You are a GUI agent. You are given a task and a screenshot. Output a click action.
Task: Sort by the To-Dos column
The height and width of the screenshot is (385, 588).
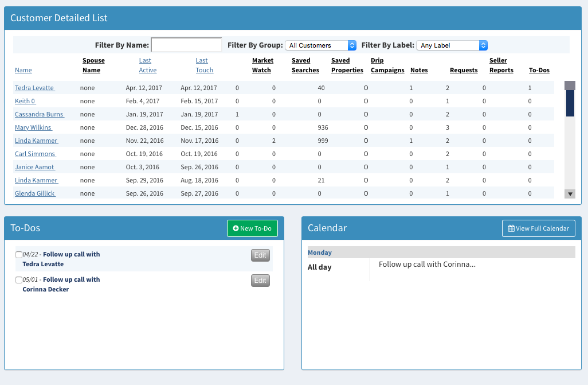coord(539,70)
